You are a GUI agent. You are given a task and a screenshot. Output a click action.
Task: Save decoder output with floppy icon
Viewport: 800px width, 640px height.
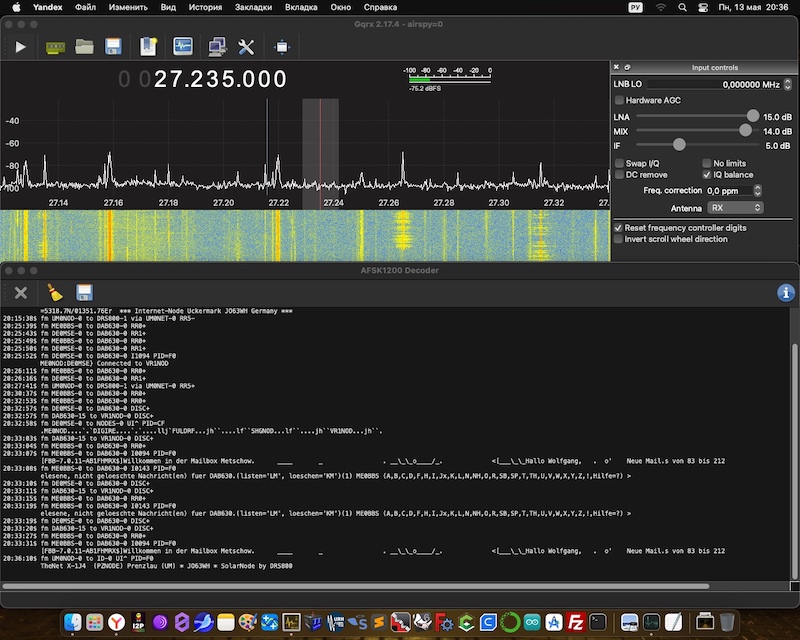[x=84, y=292]
